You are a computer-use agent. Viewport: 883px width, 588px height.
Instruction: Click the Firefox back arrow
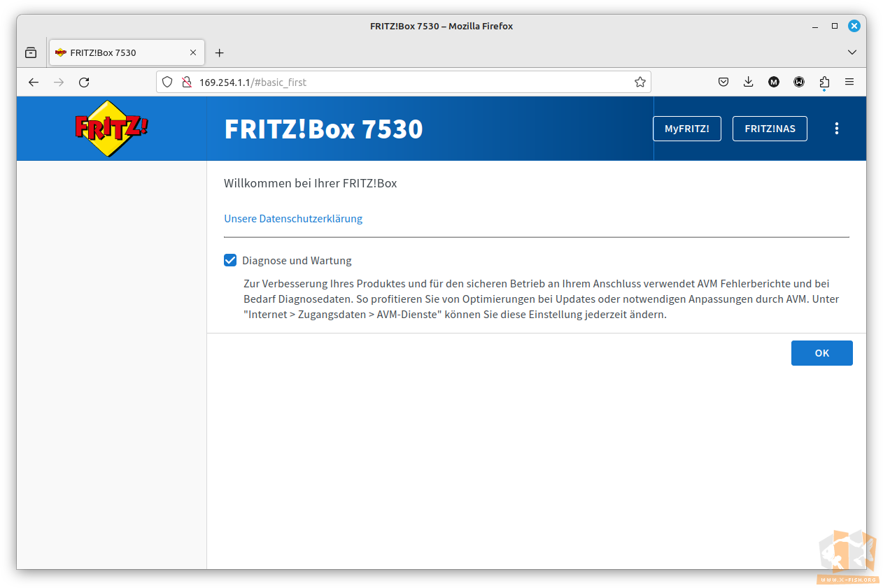[34, 82]
